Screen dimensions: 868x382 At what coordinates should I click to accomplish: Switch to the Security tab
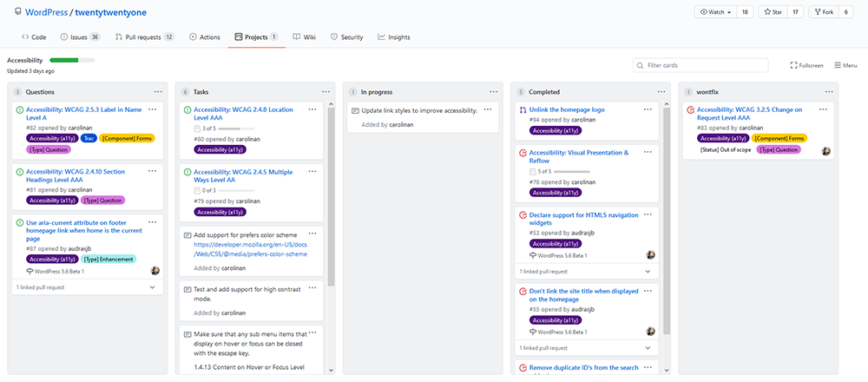pos(346,37)
